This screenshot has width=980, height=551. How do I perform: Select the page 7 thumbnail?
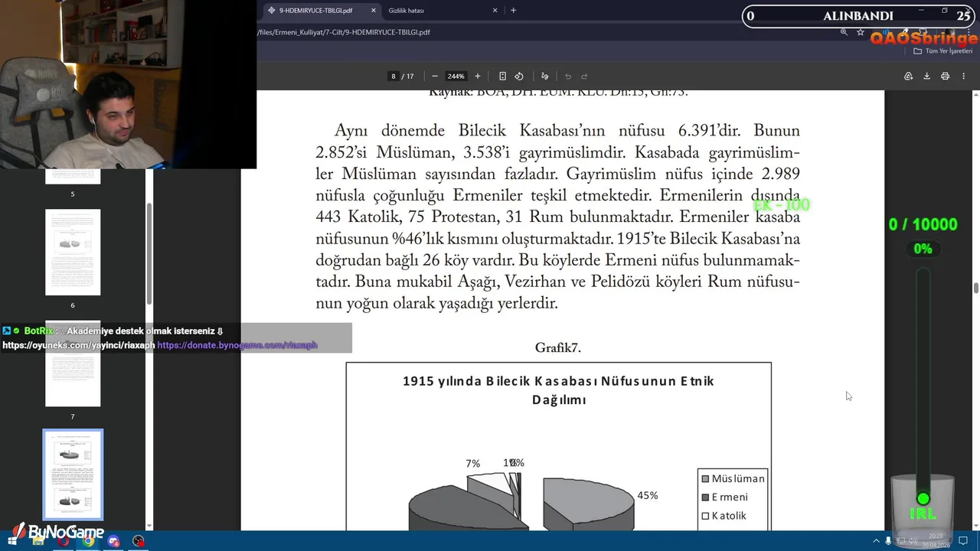coord(73,364)
